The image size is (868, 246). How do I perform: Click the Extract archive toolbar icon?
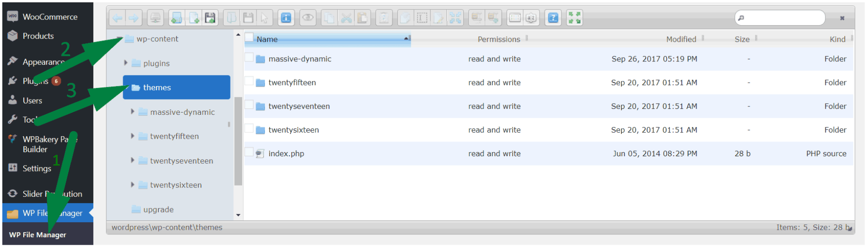click(477, 18)
